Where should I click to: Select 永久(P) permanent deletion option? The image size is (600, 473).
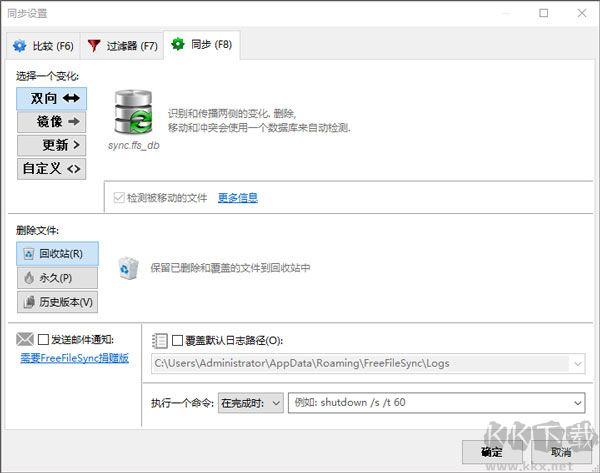coord(57,278)
